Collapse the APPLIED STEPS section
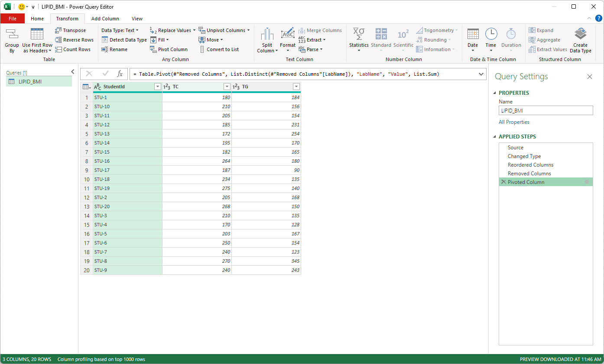Image resolution: width=604 pixels, height=364 pixels. [495, 137]
